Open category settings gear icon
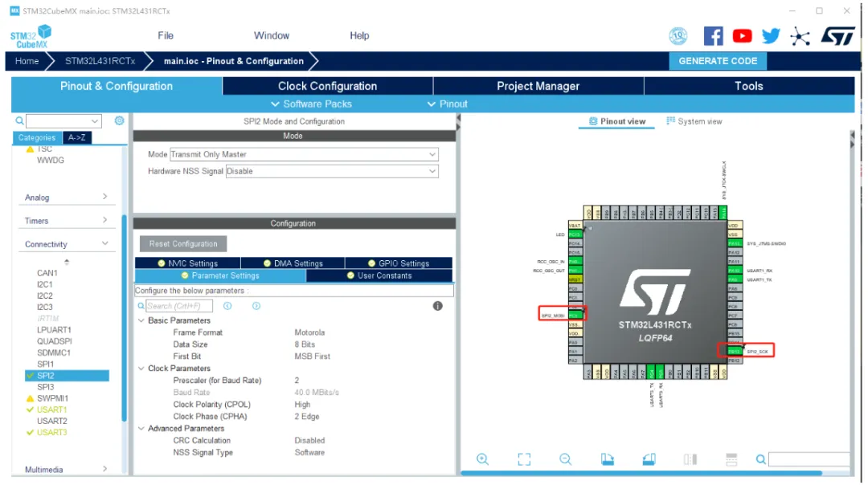The height and width of the screenshot is (485, 868). click(119, 120)
